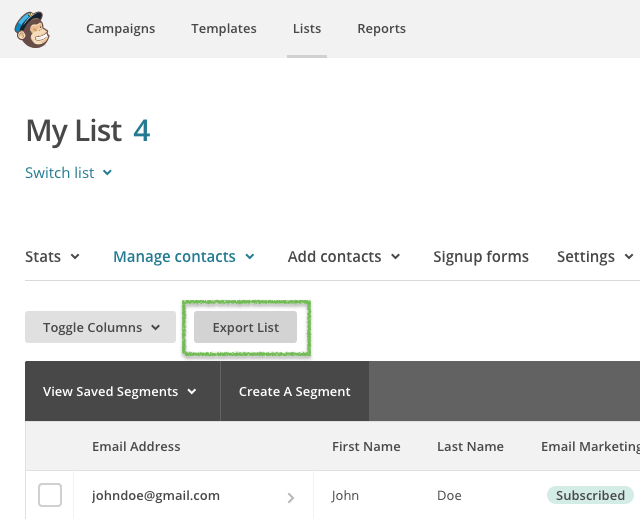The image size is (640, 519).
Task: Click the Email Address column header
Action: coord(136,446)
